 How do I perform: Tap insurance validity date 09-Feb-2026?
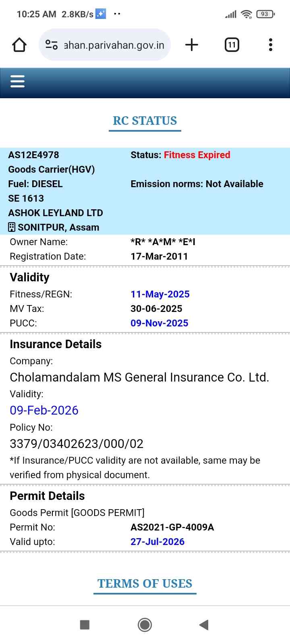click(44, 410)
